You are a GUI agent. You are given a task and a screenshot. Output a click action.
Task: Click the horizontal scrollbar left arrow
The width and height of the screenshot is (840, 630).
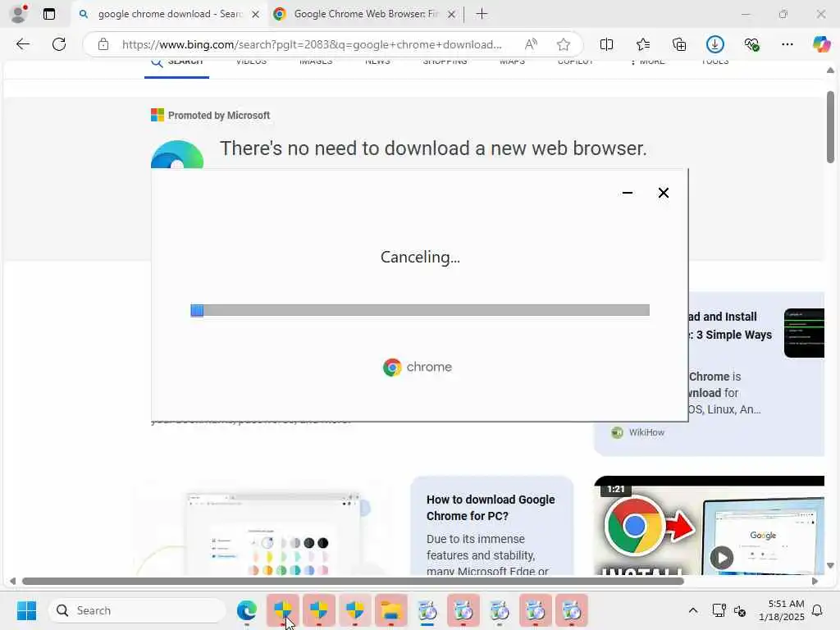click(12, 582)
